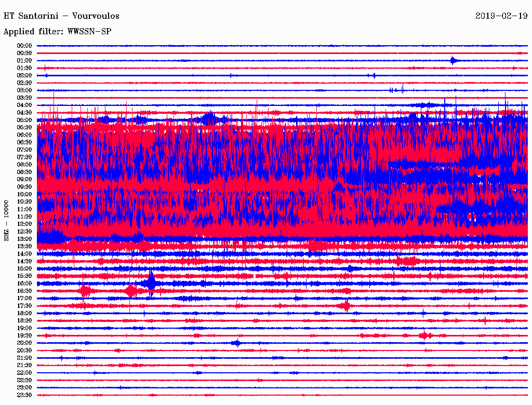
Task: Click the 10:00 time label
Action: click(24, 195)
